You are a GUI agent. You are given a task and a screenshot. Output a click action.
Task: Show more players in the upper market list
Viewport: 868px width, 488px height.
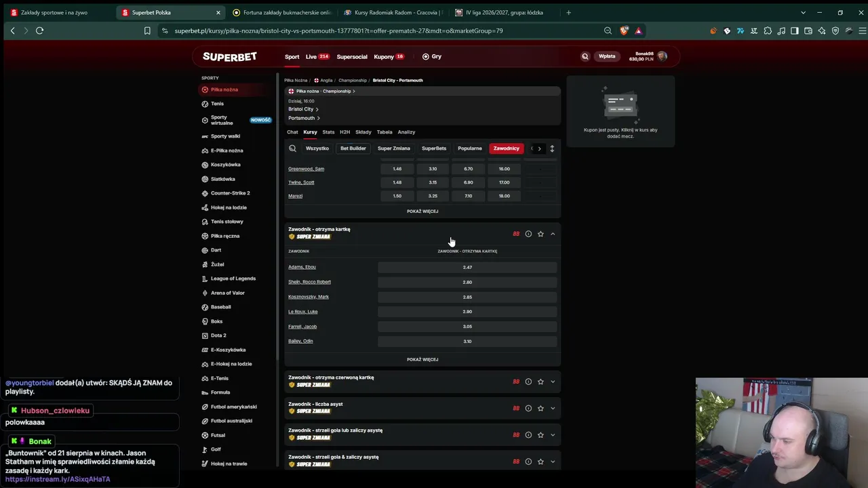pos(422,211)
